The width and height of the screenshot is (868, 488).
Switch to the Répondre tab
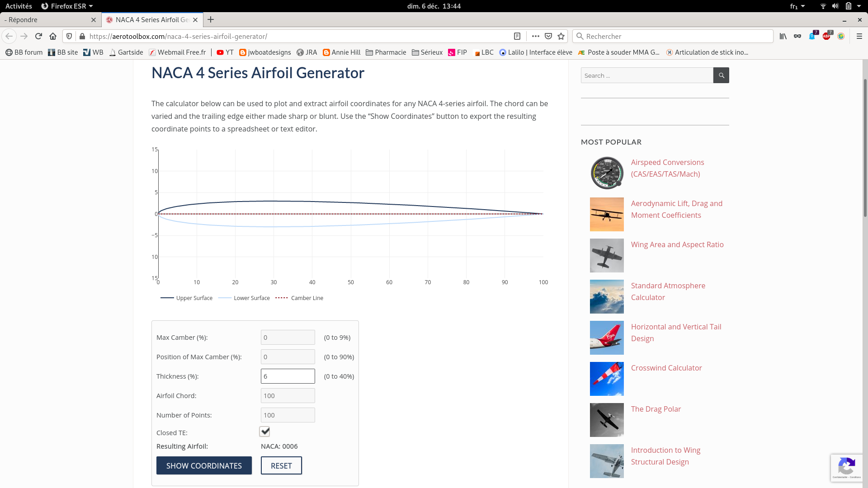50,20
